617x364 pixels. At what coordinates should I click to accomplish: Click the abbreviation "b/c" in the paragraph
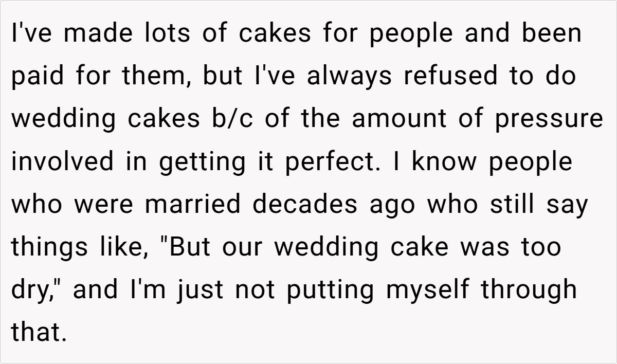tap(227, 119)
